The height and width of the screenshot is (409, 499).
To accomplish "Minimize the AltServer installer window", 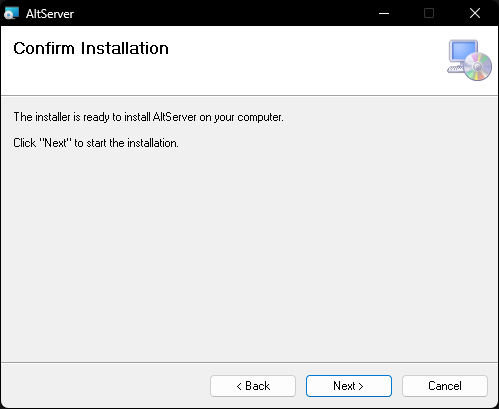I will [384, 13].
